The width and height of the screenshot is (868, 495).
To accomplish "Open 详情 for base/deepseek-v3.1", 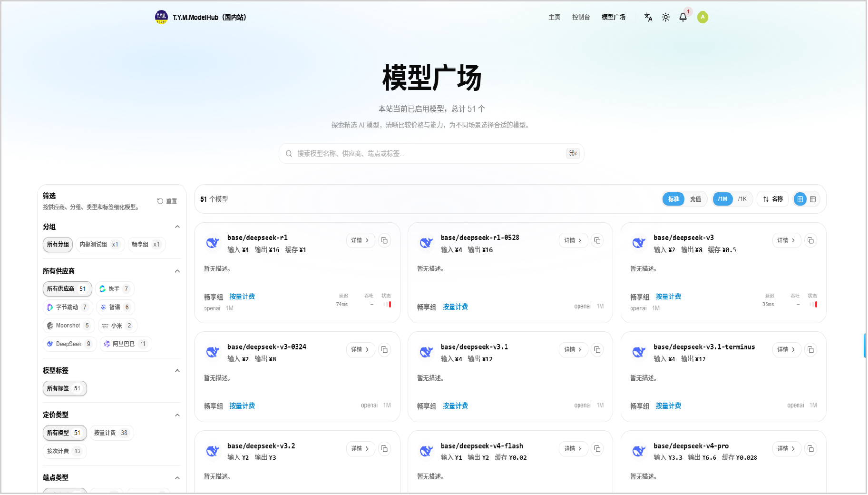I will coord(573,350).
